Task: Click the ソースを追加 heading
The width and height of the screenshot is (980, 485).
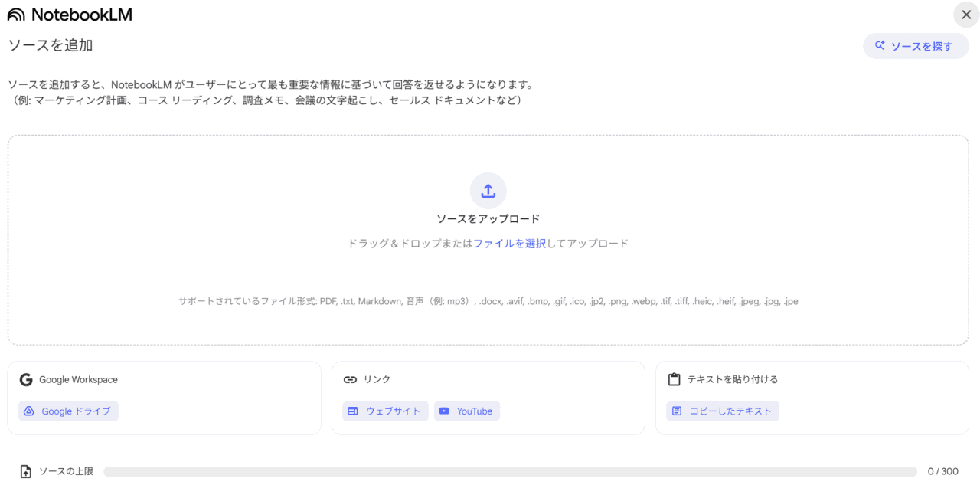Action: [x=51, y=45]
